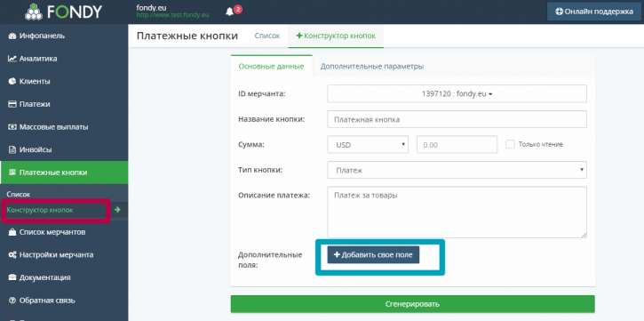Click the Массовые выплаты money icon
The image size is (644, 321).
(x=12, y=127)
